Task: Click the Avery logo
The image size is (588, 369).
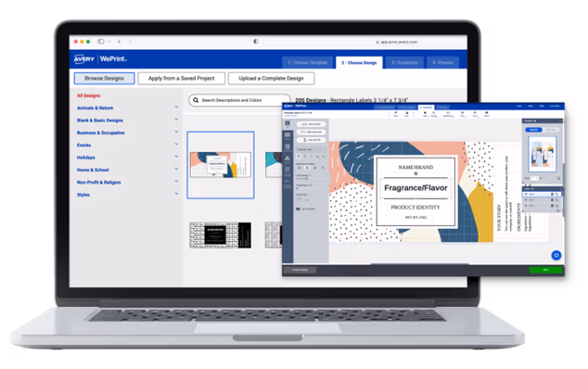Action: (x=84, y=59)
